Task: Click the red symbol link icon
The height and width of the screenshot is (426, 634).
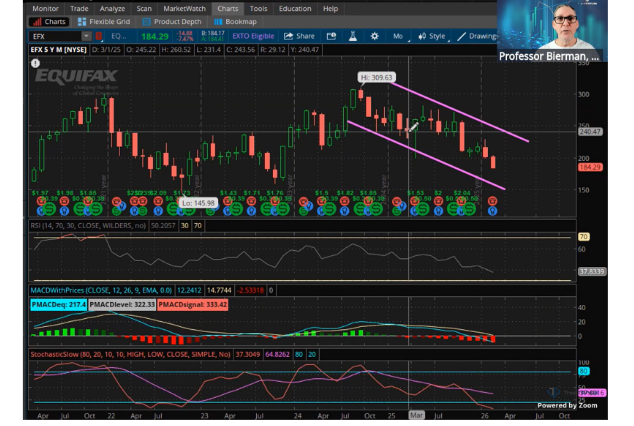Action: coord(98,36)
